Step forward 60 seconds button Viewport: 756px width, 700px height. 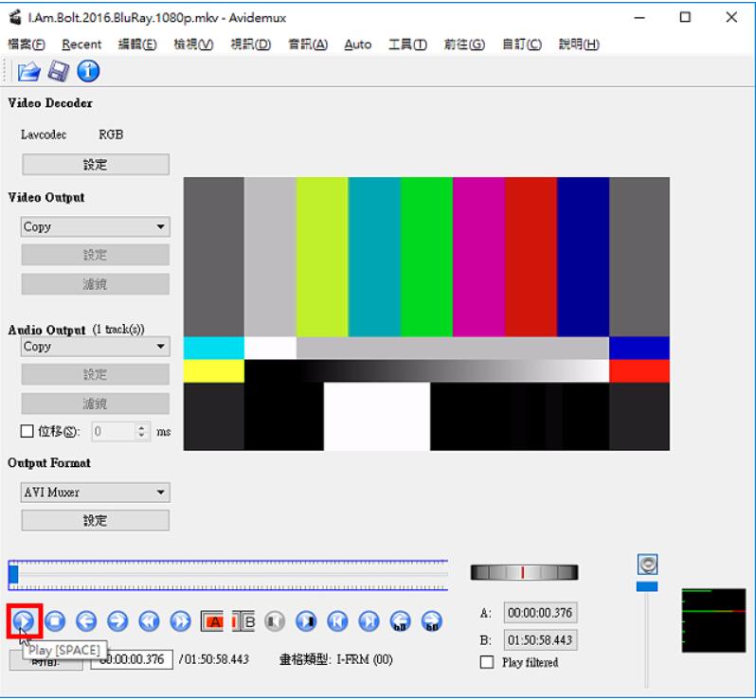click(x=431, y=621)
